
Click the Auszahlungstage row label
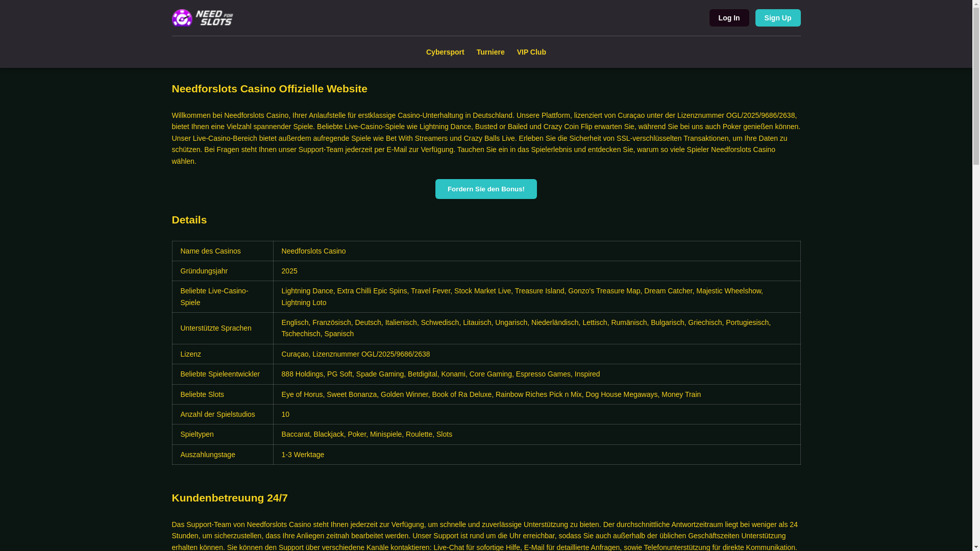pyautogui.click(x=223, y=455)
